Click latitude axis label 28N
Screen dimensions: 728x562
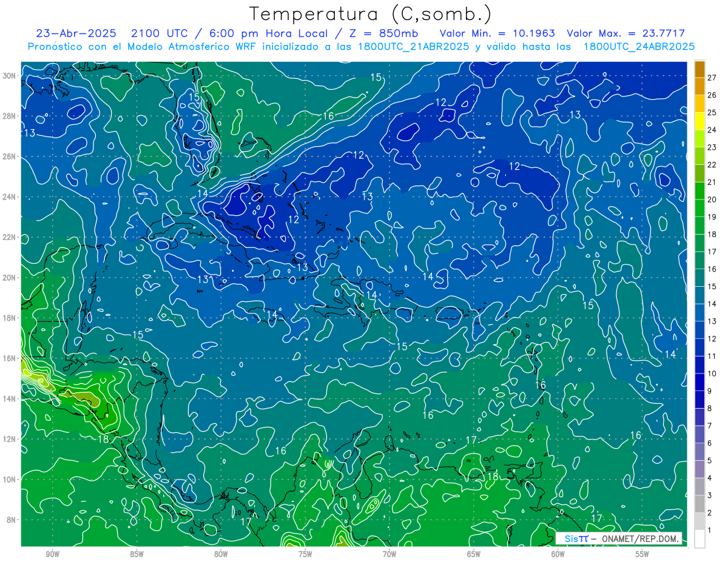(x=10, y=116)
